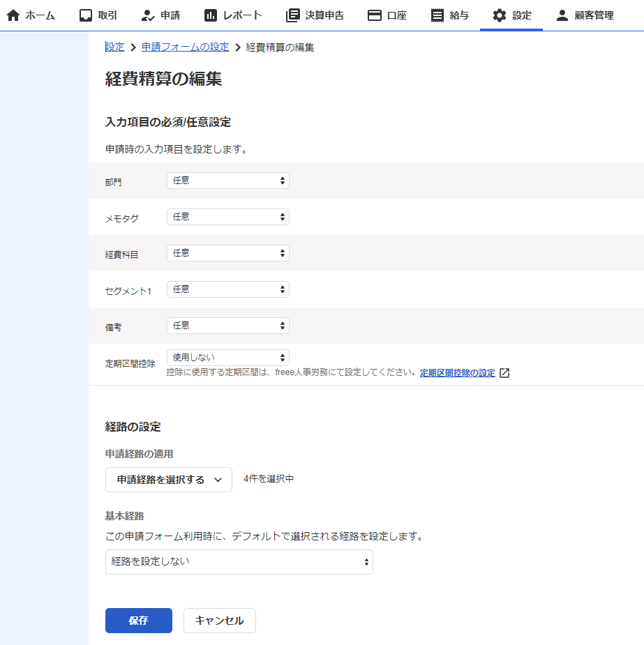Expand the 経費科目 dropdown
644x645 pixels.
[228, 253]
